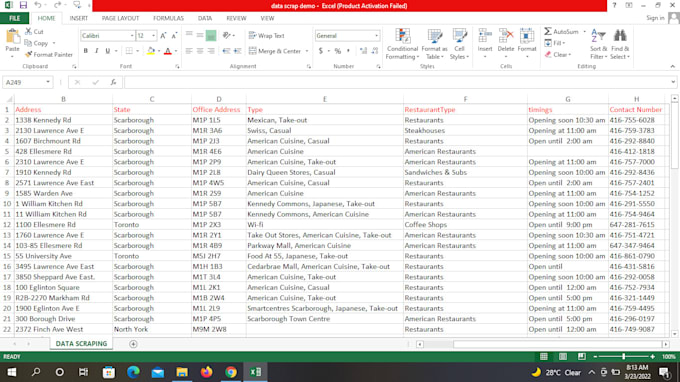680x382 pixels.
Task: Click Accounting number format dollar icon
Action: [x=321, y=51]
